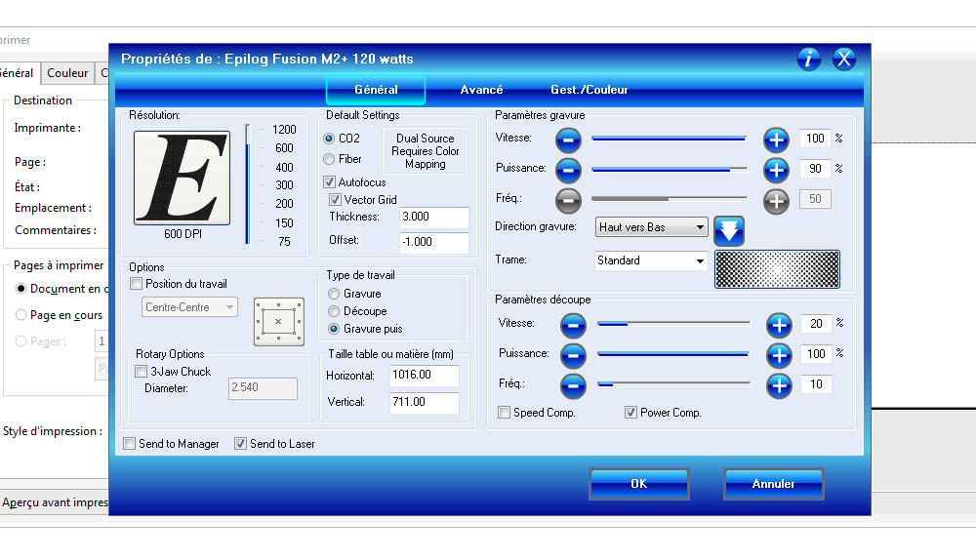Decrease engraving Vitesse with minus button
The image size is (976, 560).
click(x=568, y=140)
